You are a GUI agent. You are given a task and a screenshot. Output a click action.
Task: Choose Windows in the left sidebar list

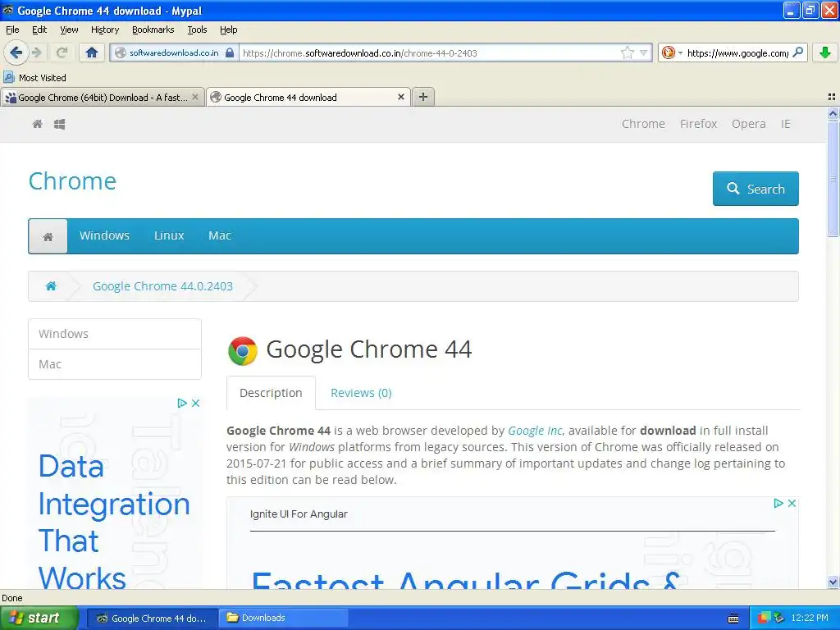pos(115,334)
